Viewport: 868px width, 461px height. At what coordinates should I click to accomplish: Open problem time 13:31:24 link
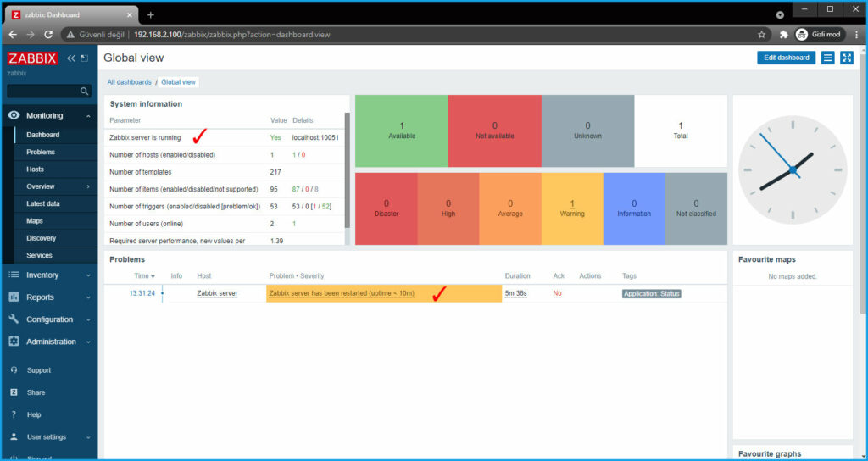(142, 293)
